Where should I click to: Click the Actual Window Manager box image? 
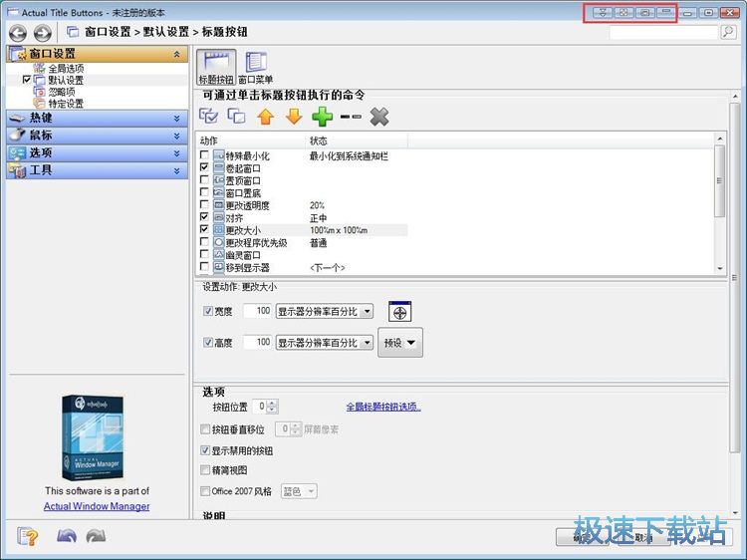pos(93,437)
